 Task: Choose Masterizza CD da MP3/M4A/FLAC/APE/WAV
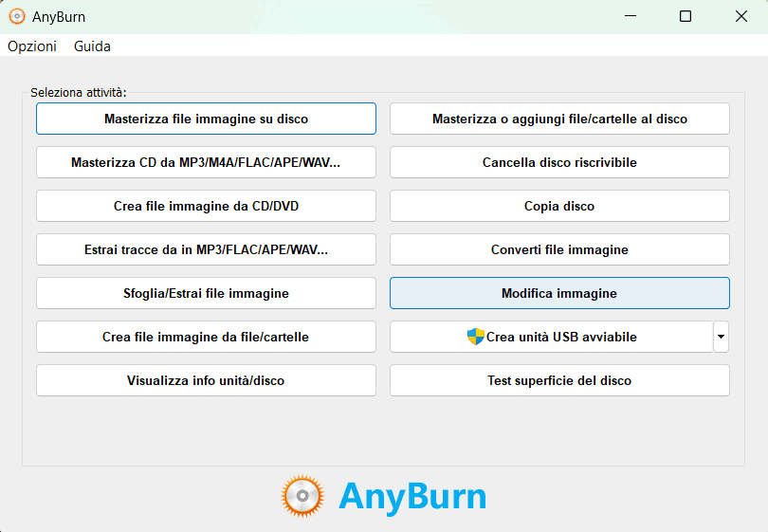(x=206, y=162)
